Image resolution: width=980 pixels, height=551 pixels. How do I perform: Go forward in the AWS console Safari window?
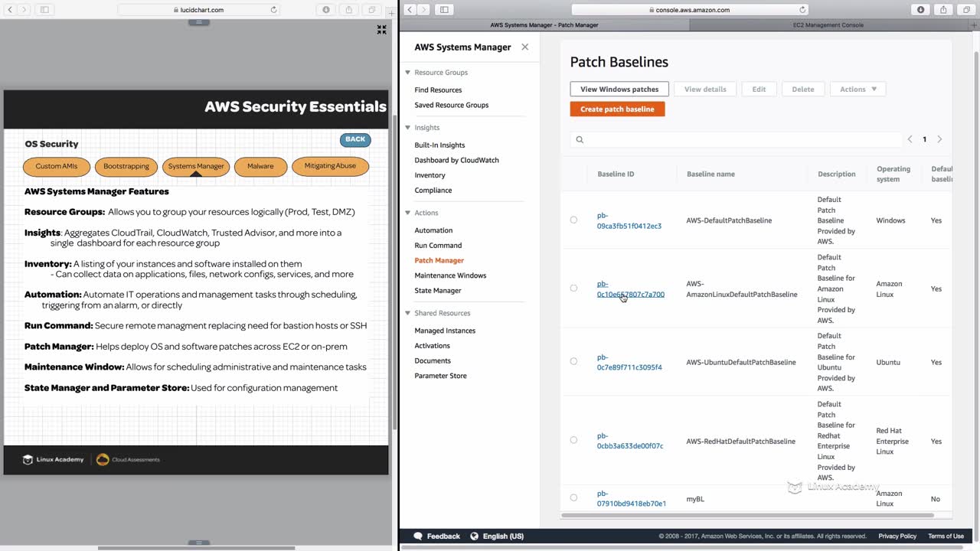point(423,9)
